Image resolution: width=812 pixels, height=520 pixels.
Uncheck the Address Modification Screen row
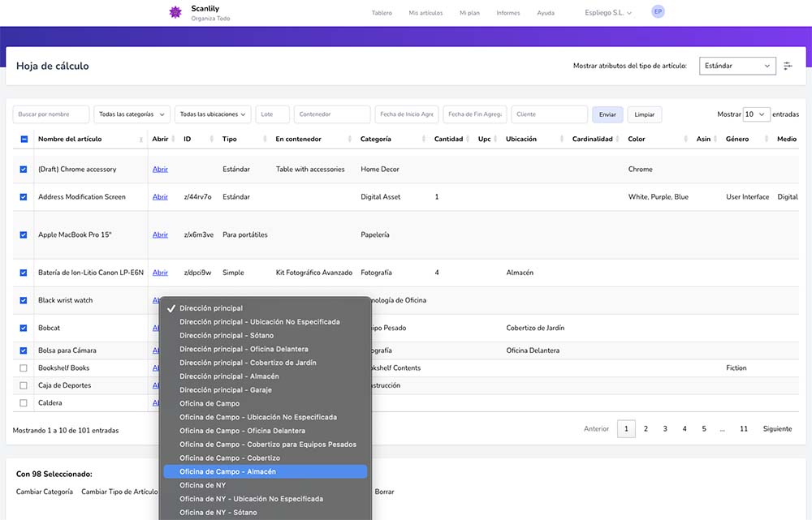tap(24, 197)
